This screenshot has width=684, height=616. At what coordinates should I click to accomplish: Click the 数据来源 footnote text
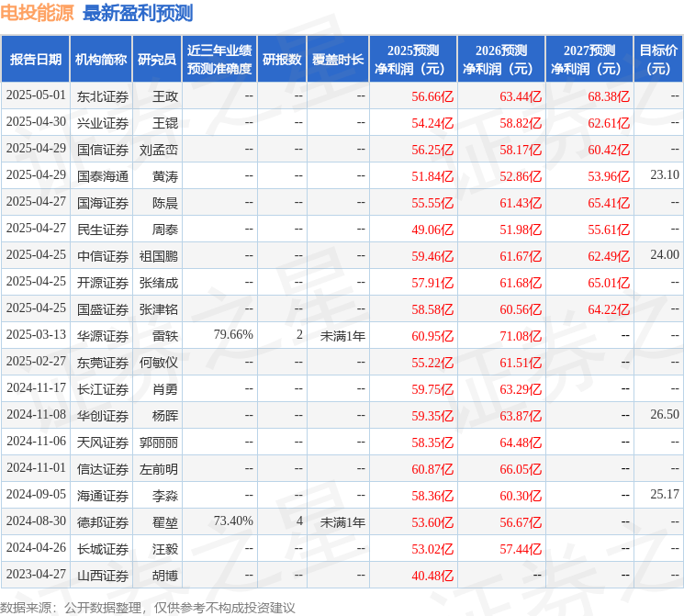coord(148,607)
